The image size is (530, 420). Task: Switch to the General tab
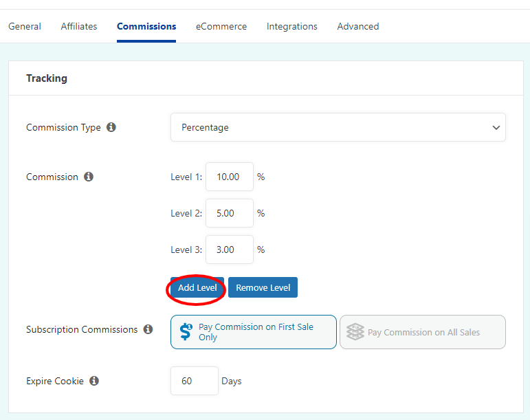tap(25, 26)
